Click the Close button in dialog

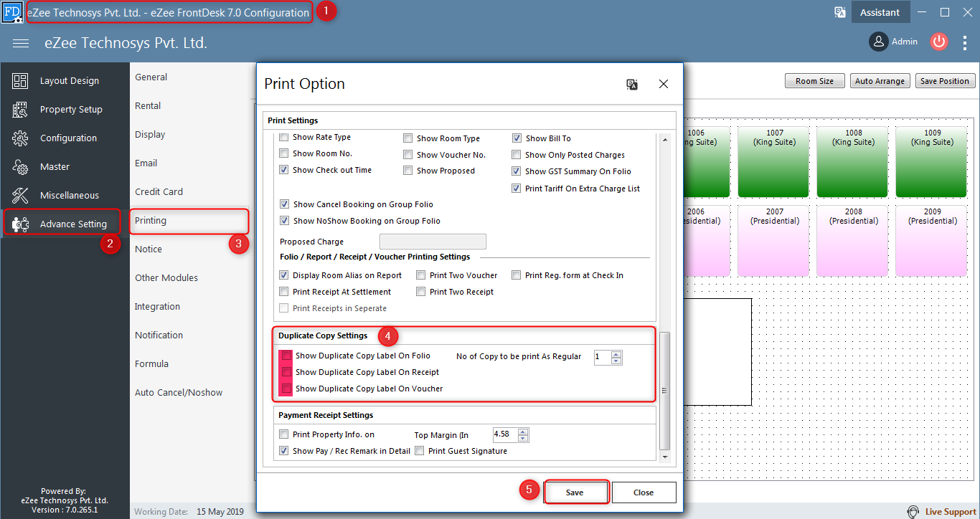(x=644, y=492)
